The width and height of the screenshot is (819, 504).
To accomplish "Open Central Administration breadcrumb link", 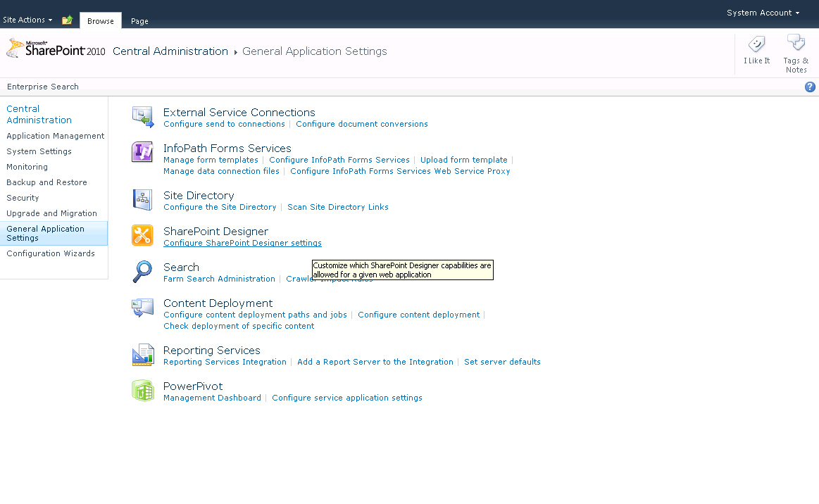I will (170, 51).
